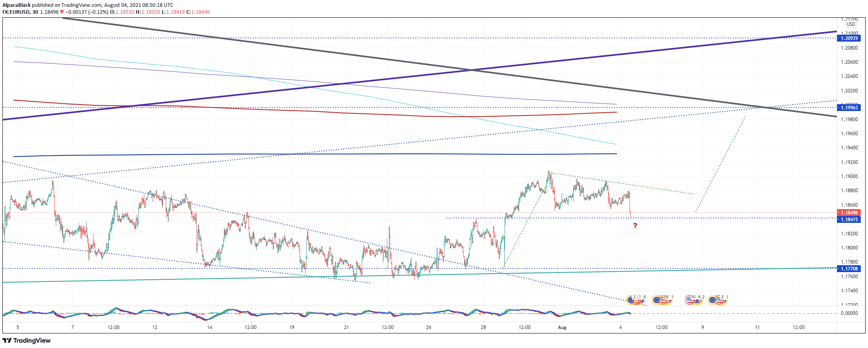Image resolution: width=868 pixels, height=348 pixels.
Task: Click the FX:EURUSD symbol name
Action: click(16, 12)
